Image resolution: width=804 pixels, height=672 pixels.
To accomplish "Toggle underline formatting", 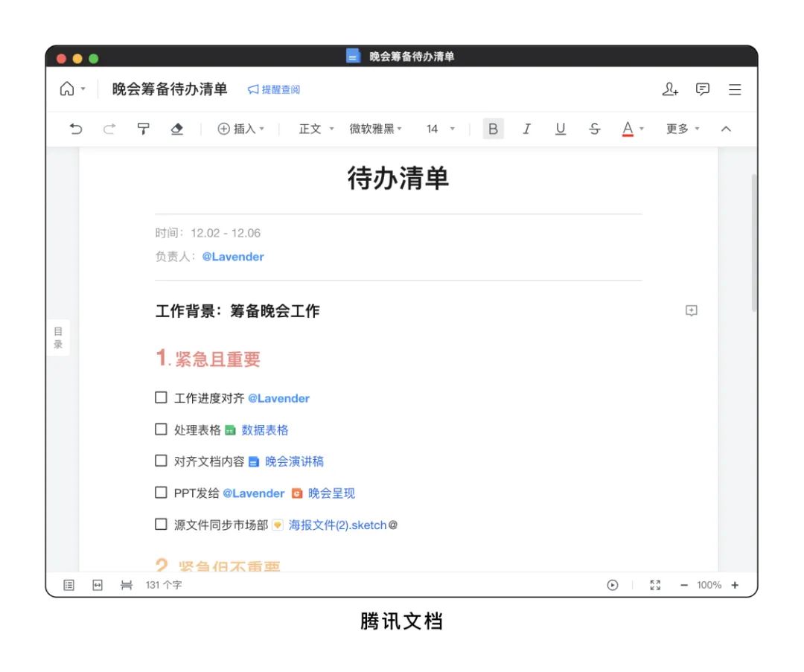I will tap(561, 129).
